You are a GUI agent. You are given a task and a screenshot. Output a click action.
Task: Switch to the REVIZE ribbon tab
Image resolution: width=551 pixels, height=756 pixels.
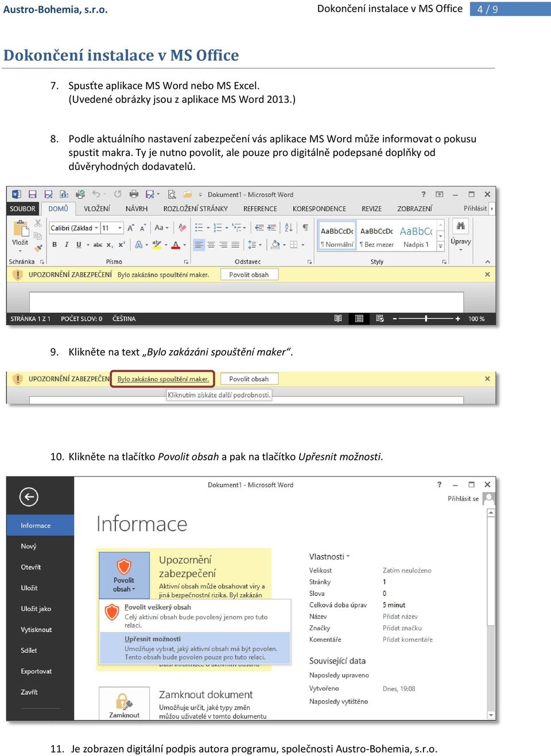coord(372,209)
